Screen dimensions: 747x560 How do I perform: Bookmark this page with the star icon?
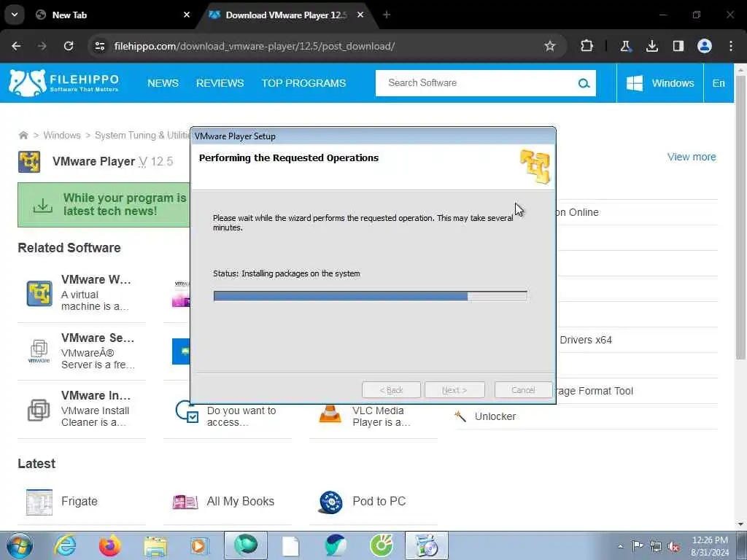click(550, 46)
